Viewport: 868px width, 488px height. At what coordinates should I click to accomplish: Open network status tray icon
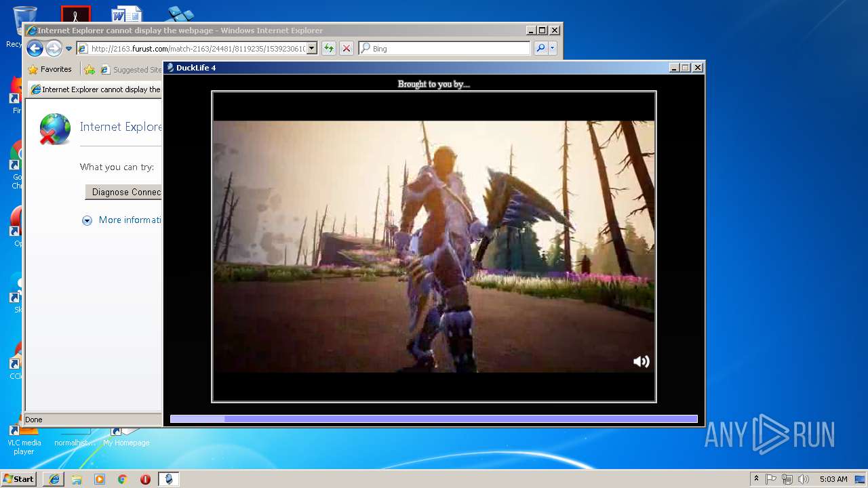tap(787, 479)
